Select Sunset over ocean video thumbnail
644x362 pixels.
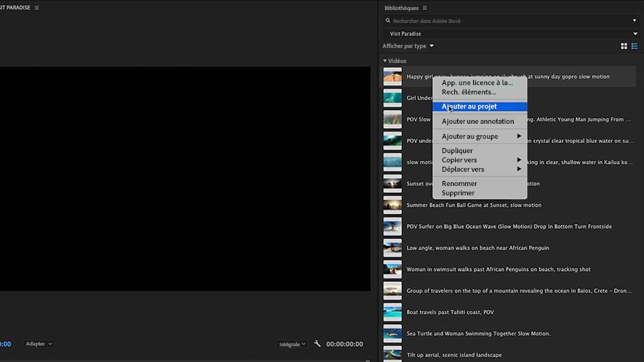point(392,183)
